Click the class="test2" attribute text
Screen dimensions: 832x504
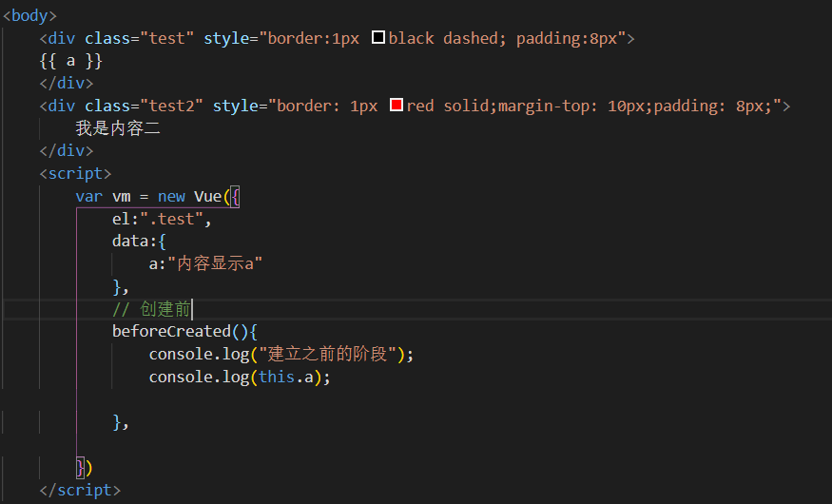point(144,106)
